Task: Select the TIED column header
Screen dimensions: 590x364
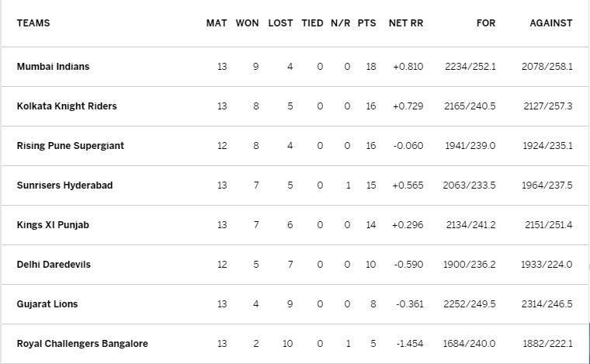Action: coord(312,23)
